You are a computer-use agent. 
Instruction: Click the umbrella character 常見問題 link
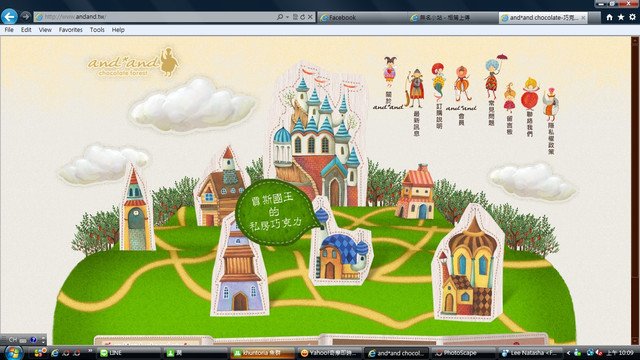pos(495,89)
